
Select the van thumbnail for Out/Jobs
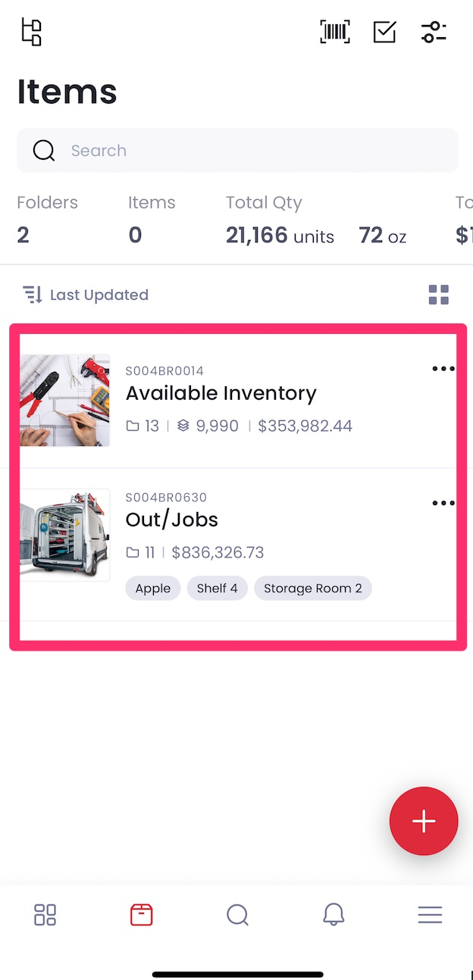click(65, 535)
